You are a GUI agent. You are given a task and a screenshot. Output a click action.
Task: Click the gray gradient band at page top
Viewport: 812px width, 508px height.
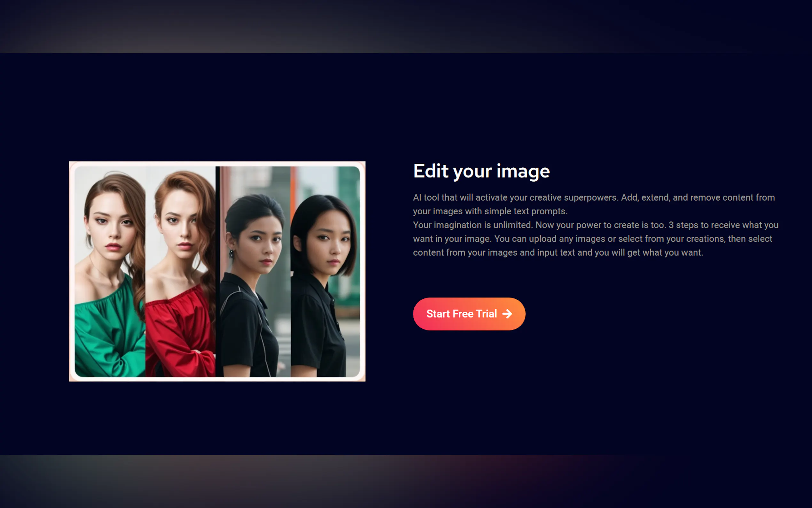[406, 26]
